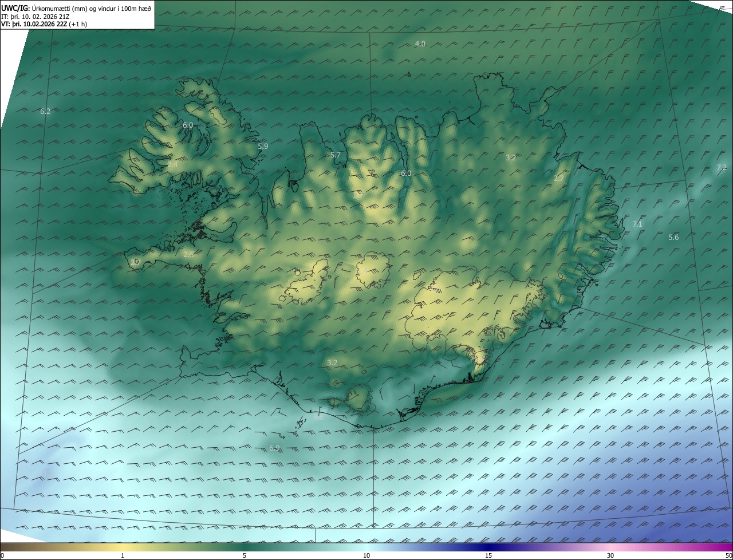Image resolution: width=733 pixels, height=560 pixels.
Task: Click the 7.2 value off the east coast
Action: 722,167
